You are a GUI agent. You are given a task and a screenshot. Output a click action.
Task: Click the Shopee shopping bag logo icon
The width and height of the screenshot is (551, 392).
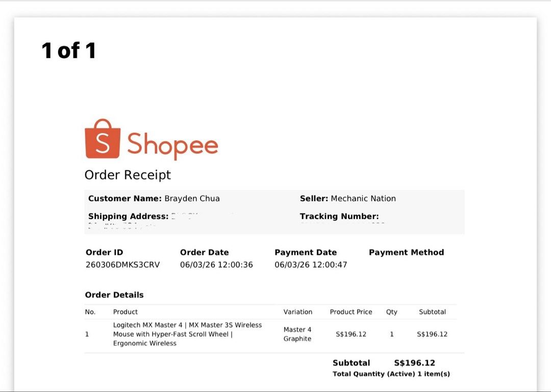coord(103,139)
